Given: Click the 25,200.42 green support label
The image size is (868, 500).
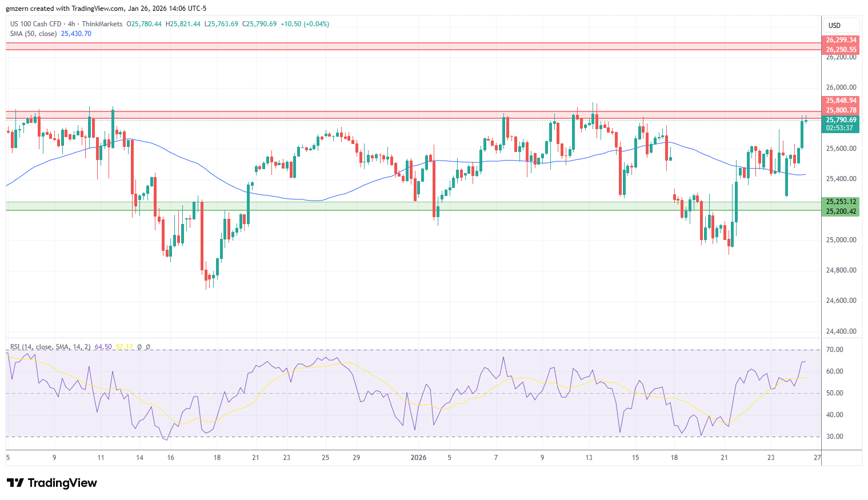Looking at the screenshot, I should coord(841,211).
